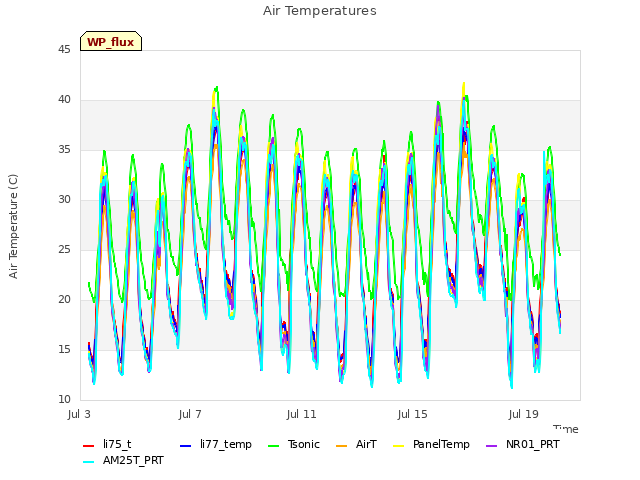Toggle the PanelTemp legend entry
This screenshot has height=480, width=640.
point(431,444)
